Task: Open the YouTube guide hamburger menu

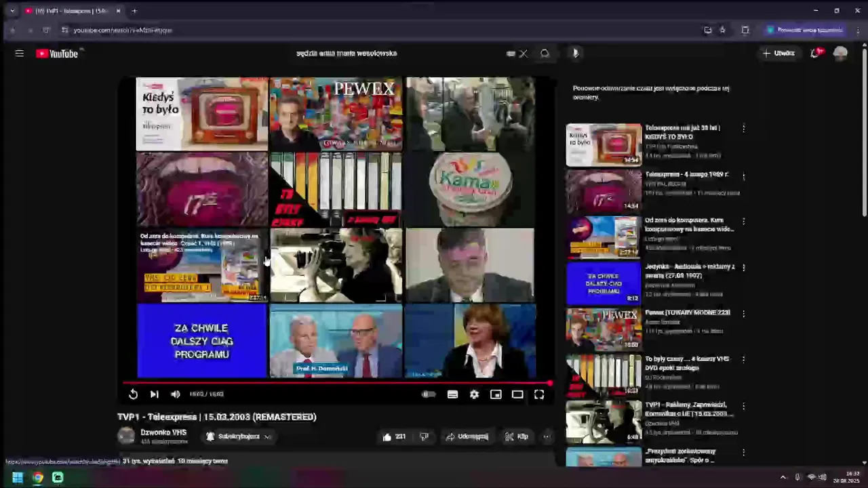Action: 19,54
